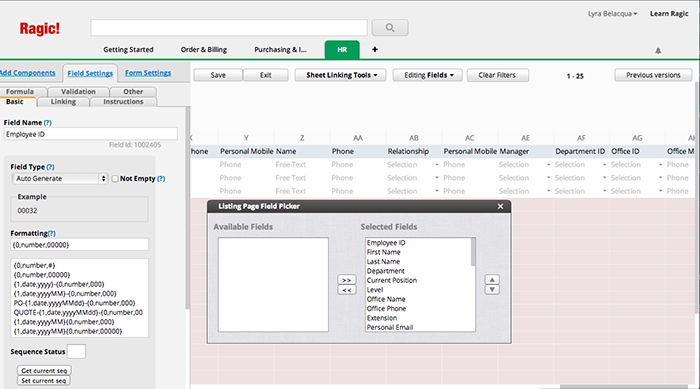This screenshot has height=389, width=700.
Task: Open Field Name help (?) icon
Action: (x=48, y=122)
